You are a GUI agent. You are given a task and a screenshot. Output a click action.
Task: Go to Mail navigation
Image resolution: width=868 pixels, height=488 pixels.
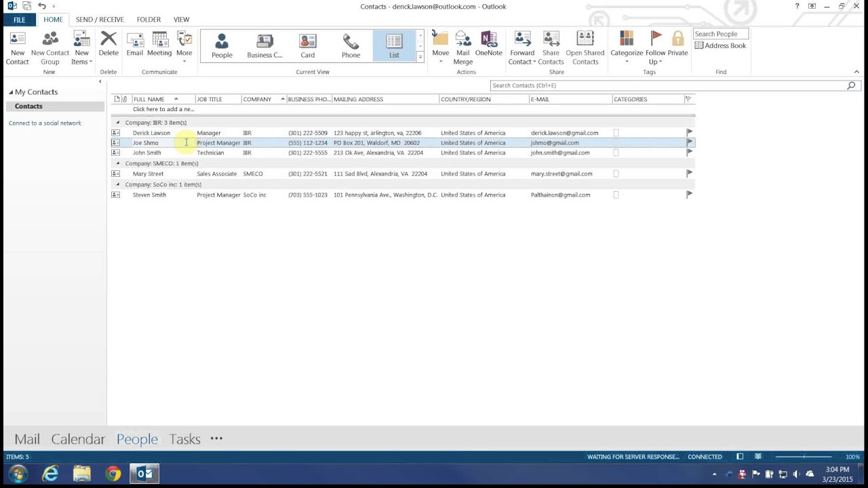27,439
